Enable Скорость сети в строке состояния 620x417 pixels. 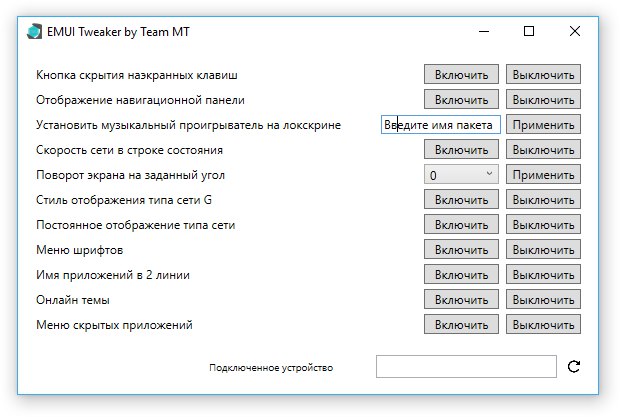pyautogui.click(x=461, y=149)
